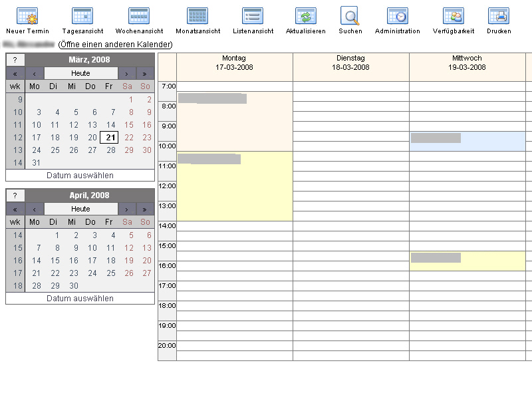Viewport: 532px width, 399px height.
Task: Open the Listenansicht view
Action: click(253, 16)
